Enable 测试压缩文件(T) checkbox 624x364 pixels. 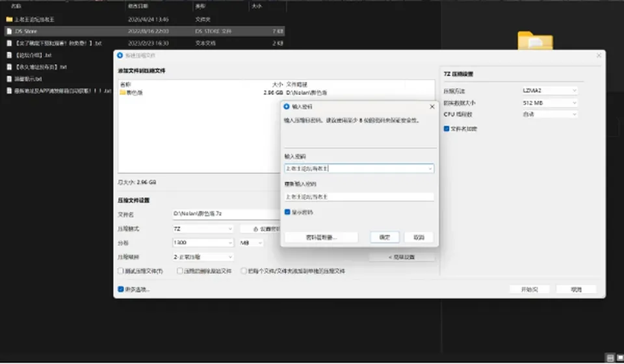tap(121, 271)
